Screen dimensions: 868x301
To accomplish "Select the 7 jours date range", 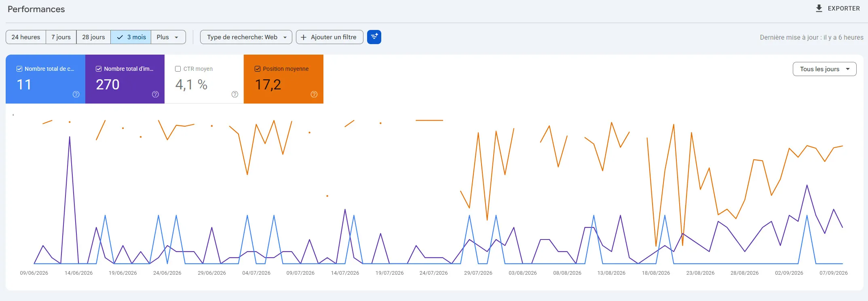I will click(61, 37).
